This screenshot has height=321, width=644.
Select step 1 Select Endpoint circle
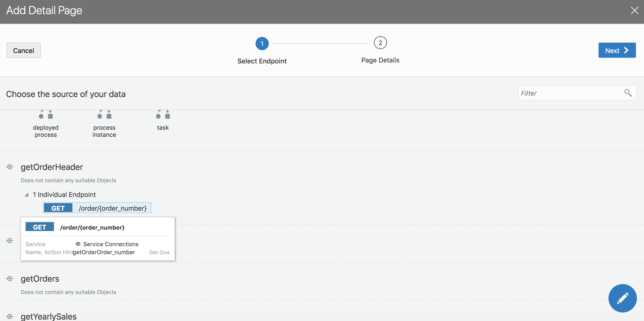pos(262,44)
